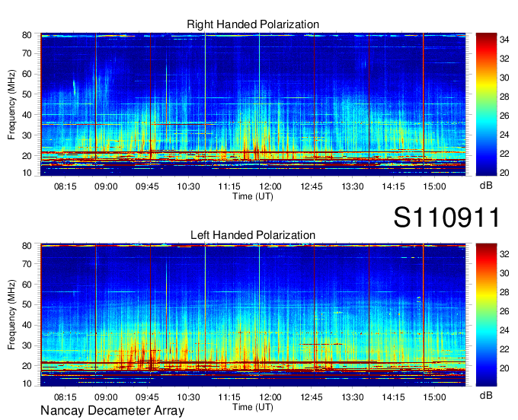Click the 32 value on the bottom color bar
The image size is (518, 420).
[504, 254]
